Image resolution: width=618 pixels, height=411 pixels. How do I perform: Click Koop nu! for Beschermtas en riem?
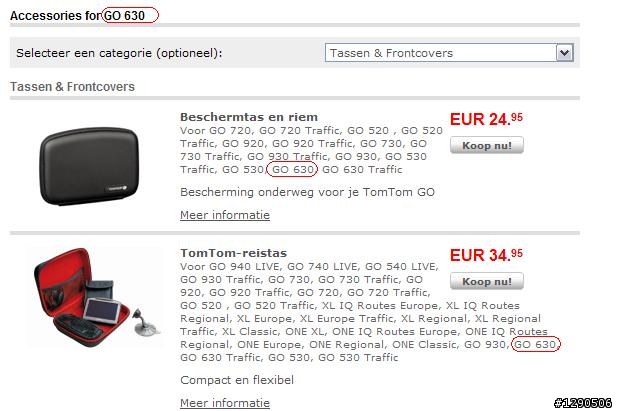[x=487, y=145]
